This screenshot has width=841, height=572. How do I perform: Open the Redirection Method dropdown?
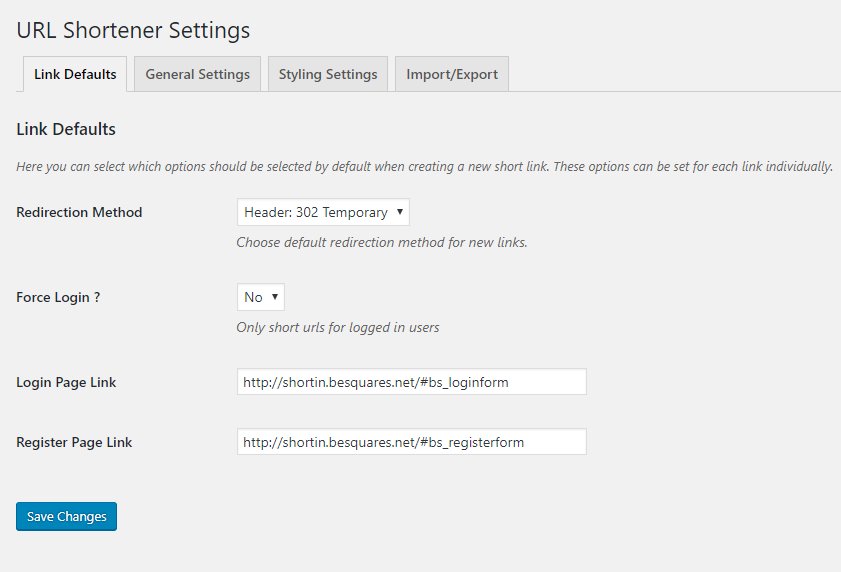[x=323, y=212]
